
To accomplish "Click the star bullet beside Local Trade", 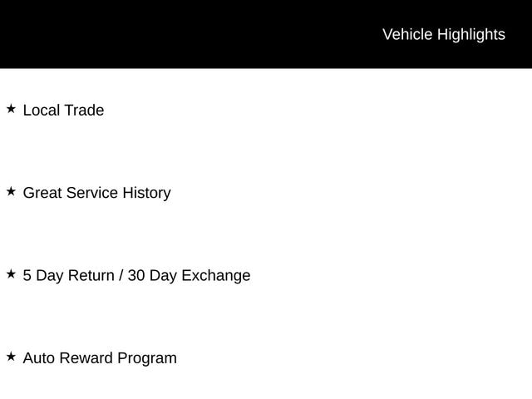I will pos(11,109).
